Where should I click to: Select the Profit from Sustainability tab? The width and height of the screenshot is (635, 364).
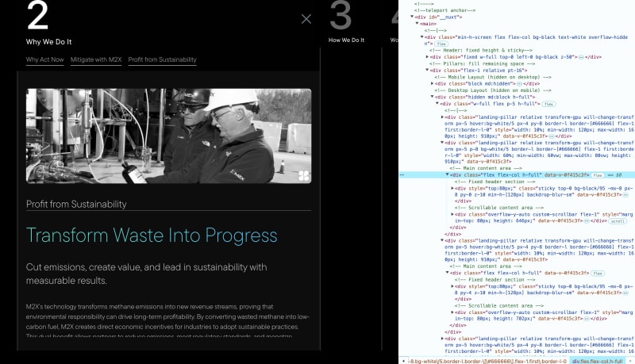163,59
